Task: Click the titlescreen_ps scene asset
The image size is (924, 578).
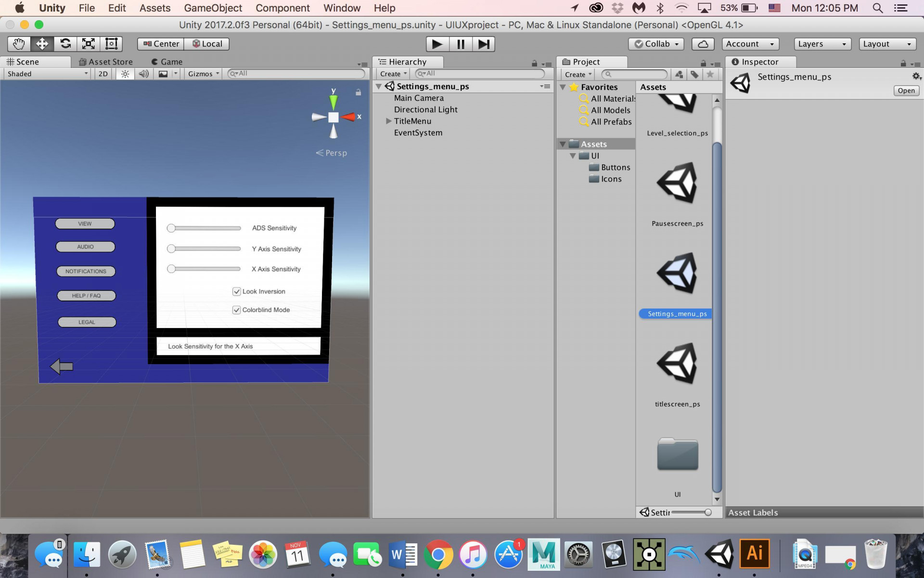Action: (x=677, y=374)
